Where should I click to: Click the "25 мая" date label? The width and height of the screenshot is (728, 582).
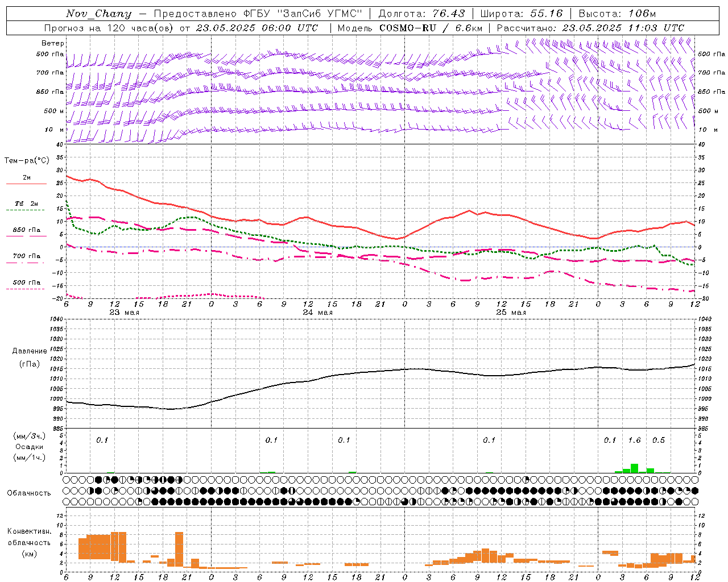point(511,313)
